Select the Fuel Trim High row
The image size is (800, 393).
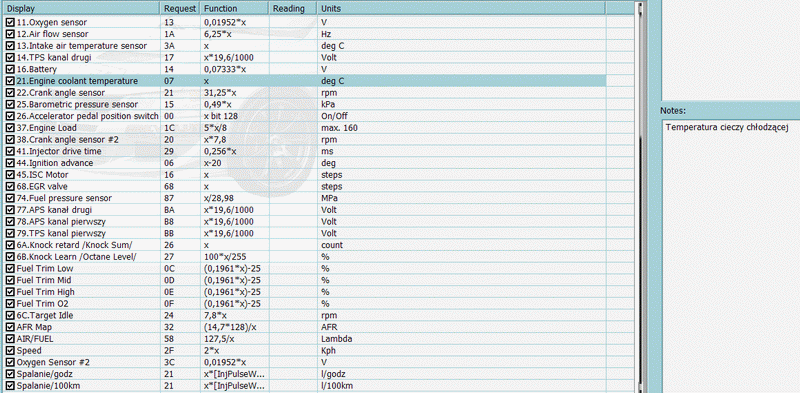[x=305, y=292]
